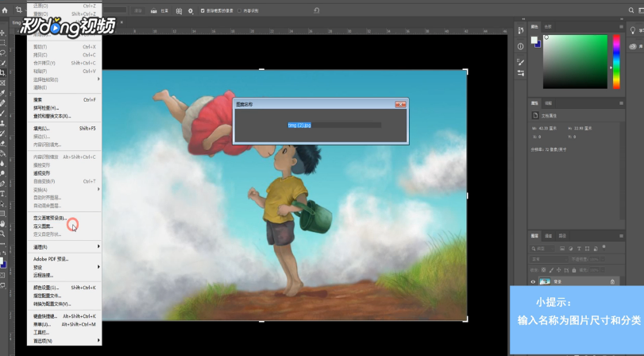The width and height of the screenshot is (644, 356).
Task: Hide the 背景 layer with eye icon
Action: tap(533, 281)
